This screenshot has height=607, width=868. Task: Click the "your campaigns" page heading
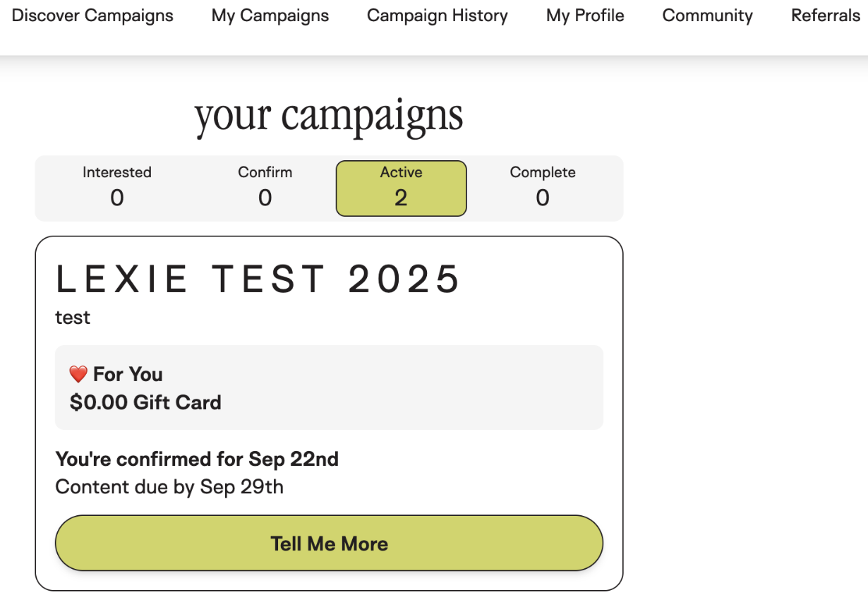329,115
